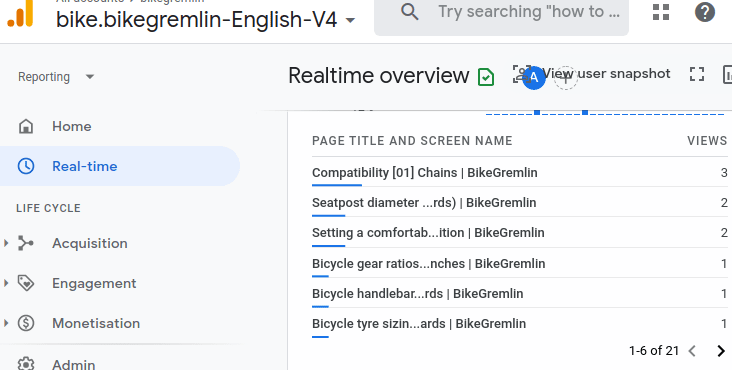Expand the Engagement section arrow

coord(6,283)
